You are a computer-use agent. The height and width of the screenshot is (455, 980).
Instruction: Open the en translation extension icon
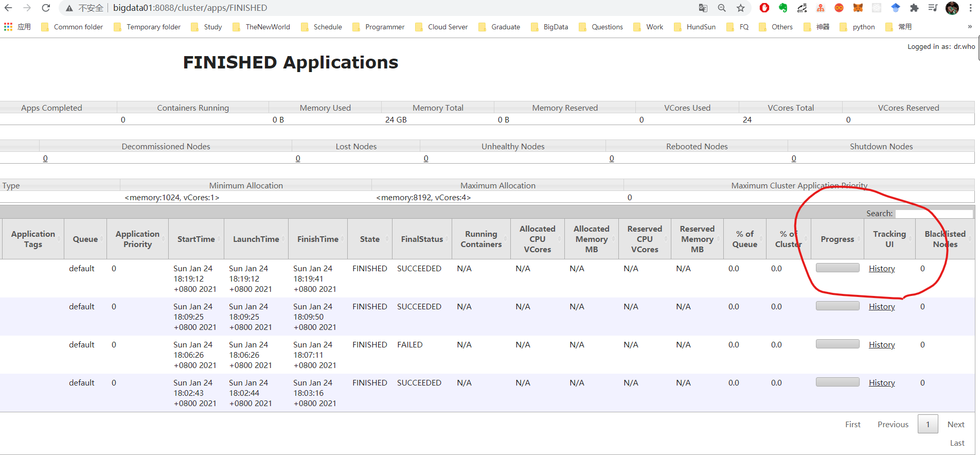802,8
